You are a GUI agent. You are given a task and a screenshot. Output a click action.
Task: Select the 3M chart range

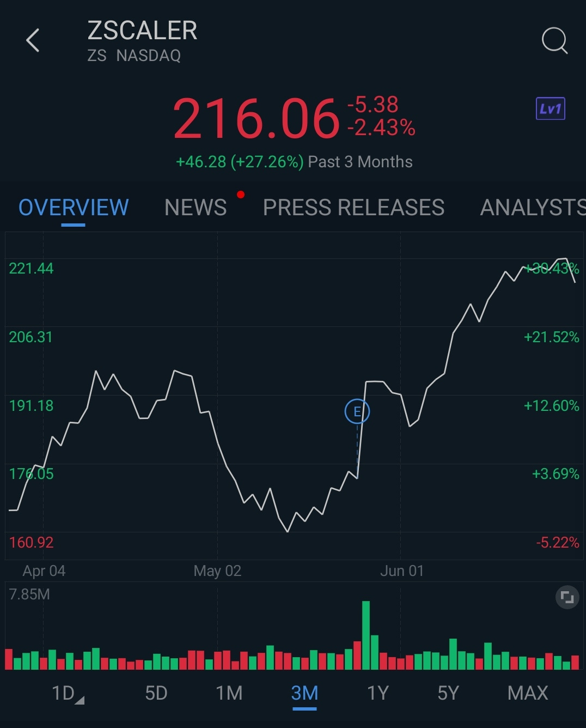(x=304, y=693)
